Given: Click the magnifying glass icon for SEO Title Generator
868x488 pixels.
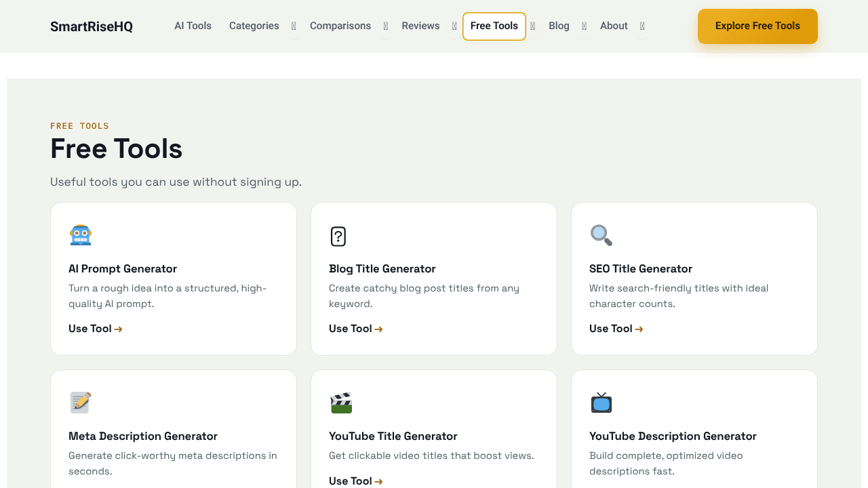Looking at the screenshot, I should (x=601, y=235).
